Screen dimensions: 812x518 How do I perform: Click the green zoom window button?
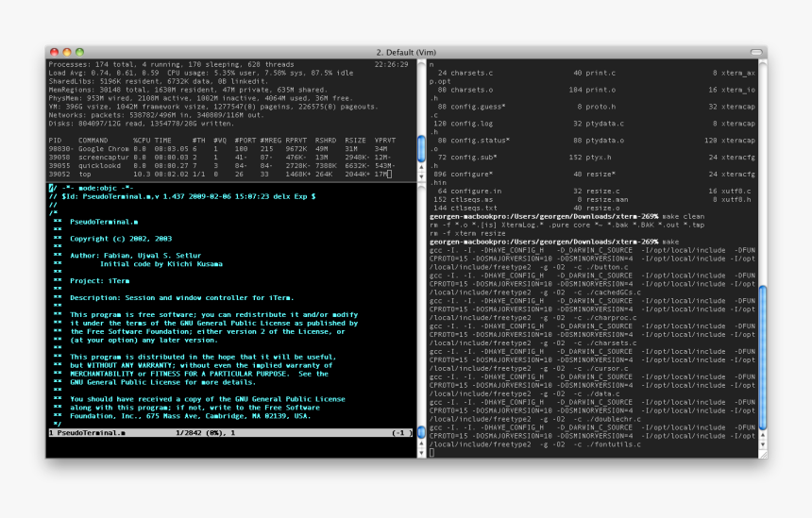[x=79, y=52]
